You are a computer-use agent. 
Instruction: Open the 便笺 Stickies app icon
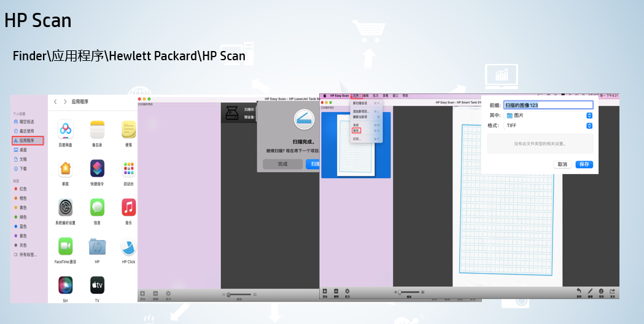(x=128, y=130)
